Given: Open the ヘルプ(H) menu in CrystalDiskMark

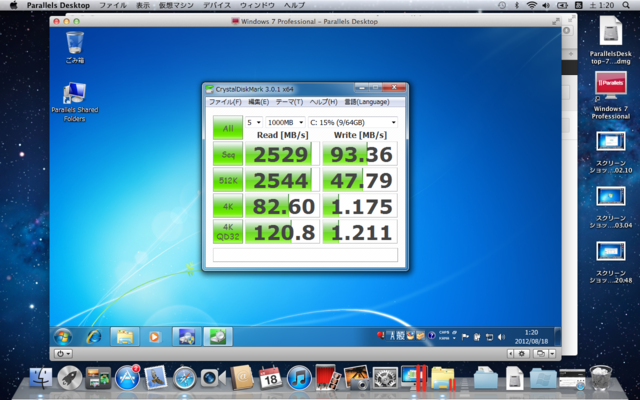Looking at the screenshot, I should tap(323, 102).
